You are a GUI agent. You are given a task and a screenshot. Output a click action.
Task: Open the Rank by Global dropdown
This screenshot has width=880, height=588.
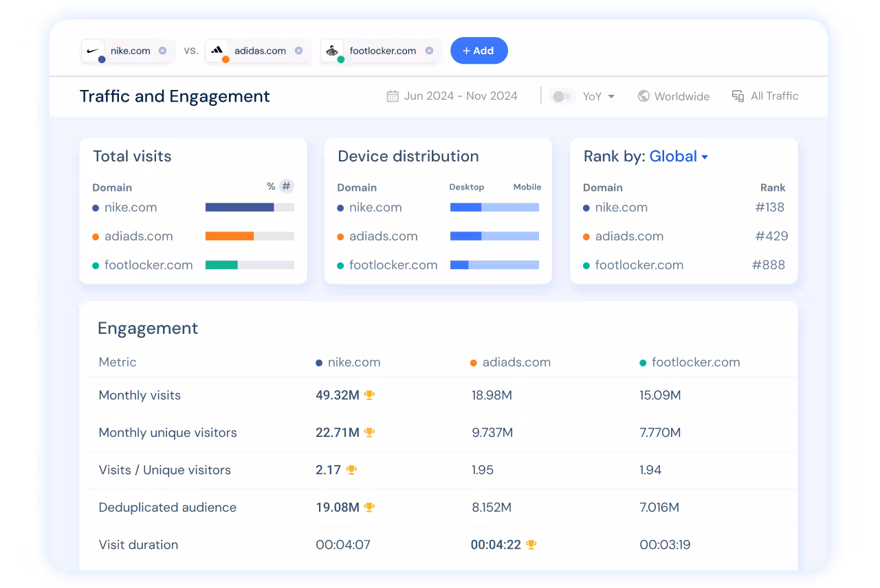tap(679, 157)
